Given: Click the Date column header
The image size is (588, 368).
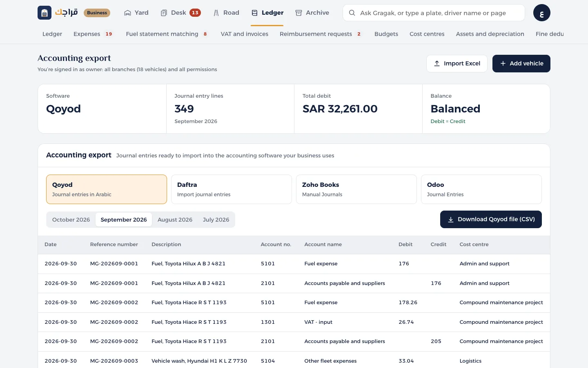Looking at the screenshot, I should pos(51,245).
